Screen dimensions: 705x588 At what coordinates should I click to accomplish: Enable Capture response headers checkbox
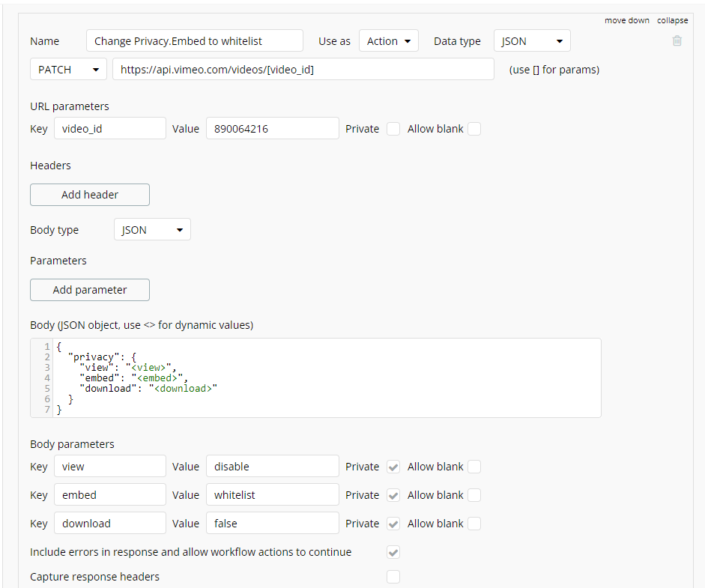coord(393,577)
